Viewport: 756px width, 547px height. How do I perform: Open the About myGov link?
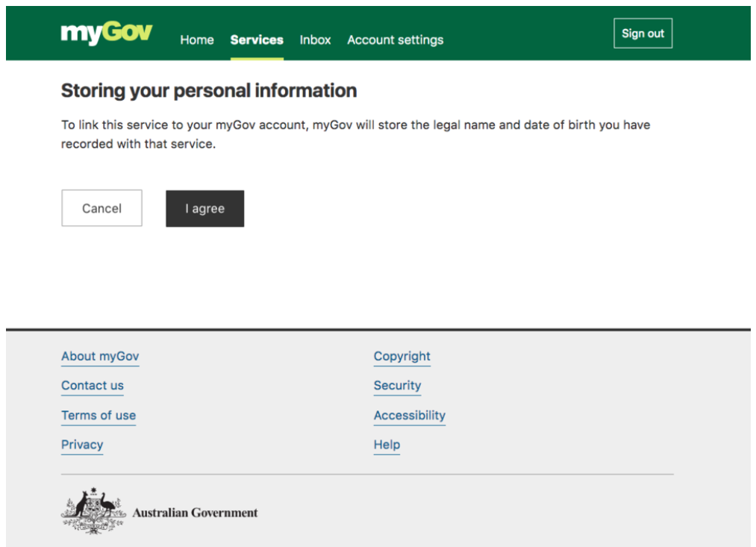(x=100, y=356)
